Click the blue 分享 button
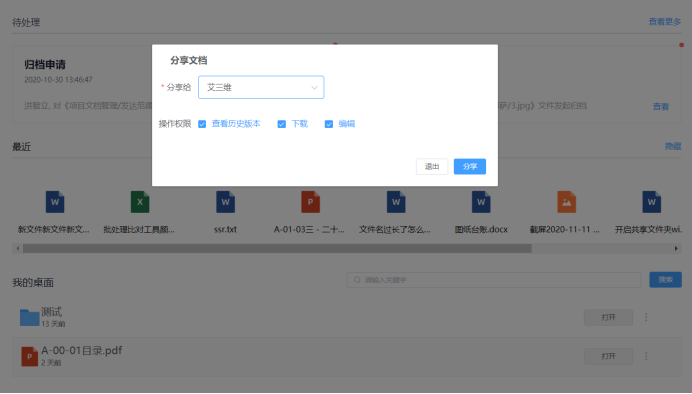The width and height of the screenshot is (692, 394). (x=470, y=166)
